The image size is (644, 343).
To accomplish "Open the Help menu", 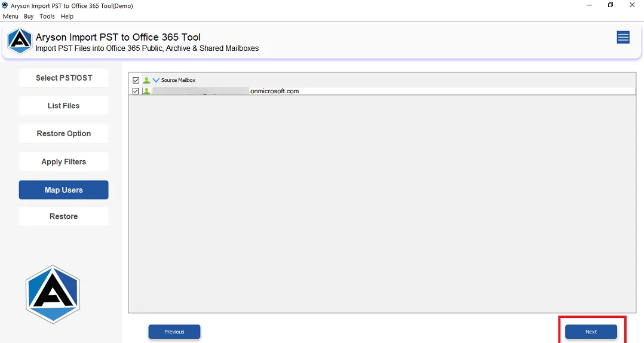I will click(67, 16).
